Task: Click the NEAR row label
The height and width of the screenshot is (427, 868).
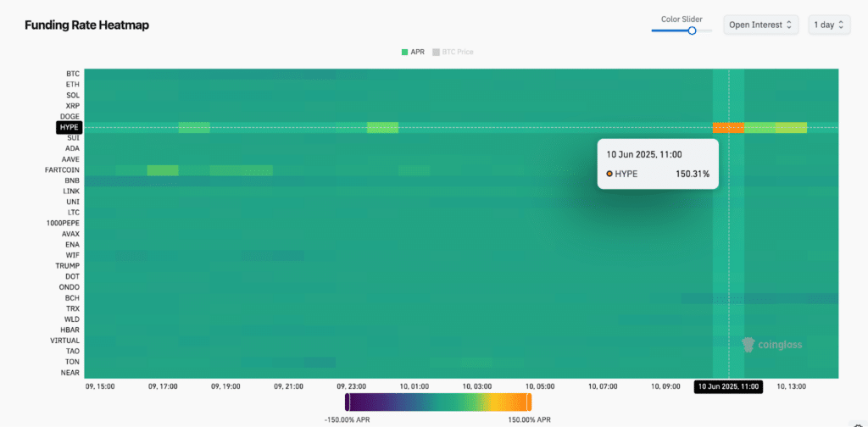Action: [x=71, y=373]
